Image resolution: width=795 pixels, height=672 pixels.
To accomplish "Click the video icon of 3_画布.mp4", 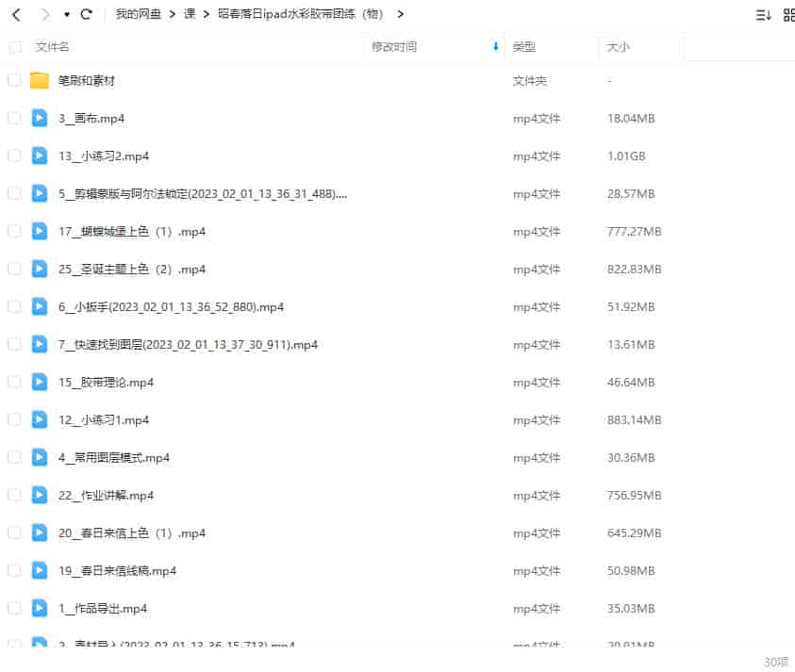I will pyautogui.click(x=39, y=118).
